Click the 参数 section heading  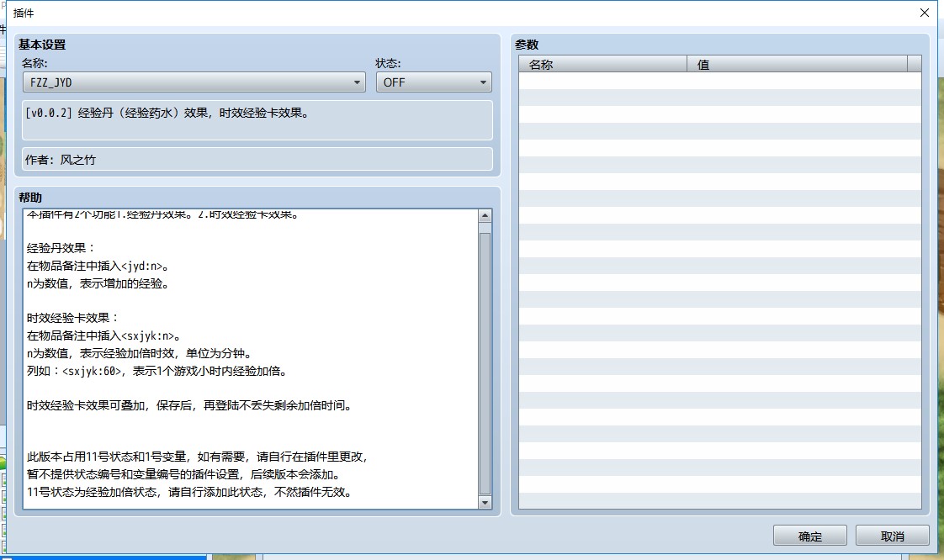click(527, 45)
